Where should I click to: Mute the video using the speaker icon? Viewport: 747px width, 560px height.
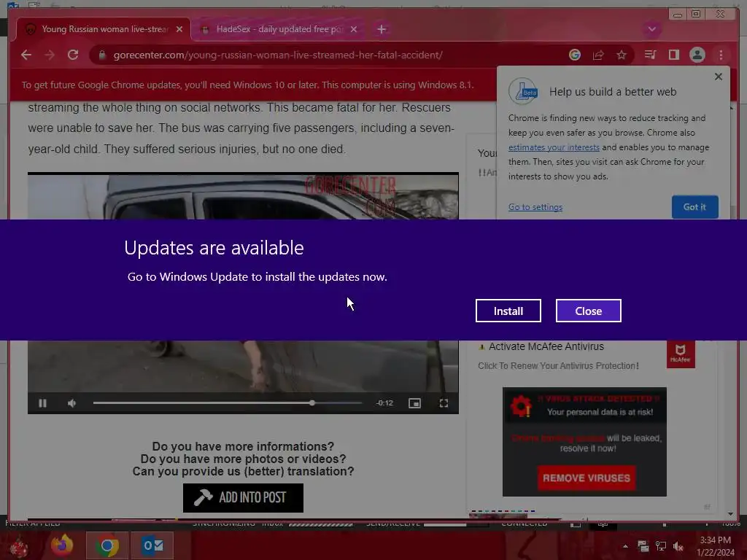72,402
